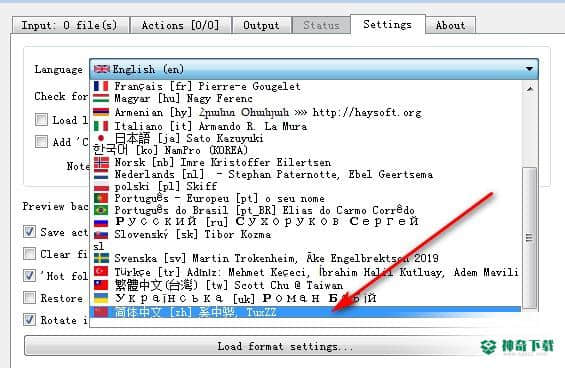Open the Actions [0/0] tab
This screenshot has height=368, width=565.
point(181,25)
